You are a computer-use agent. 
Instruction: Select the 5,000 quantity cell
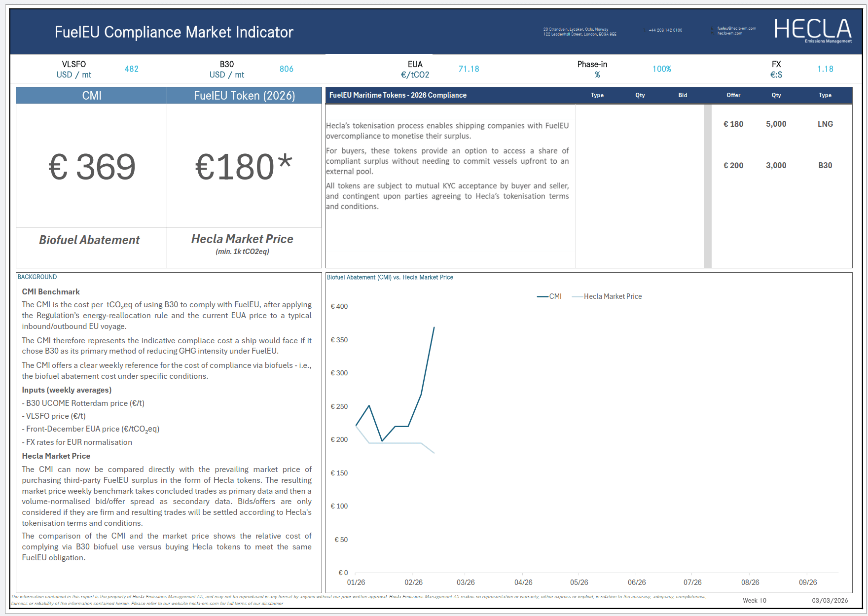point(776,124)
